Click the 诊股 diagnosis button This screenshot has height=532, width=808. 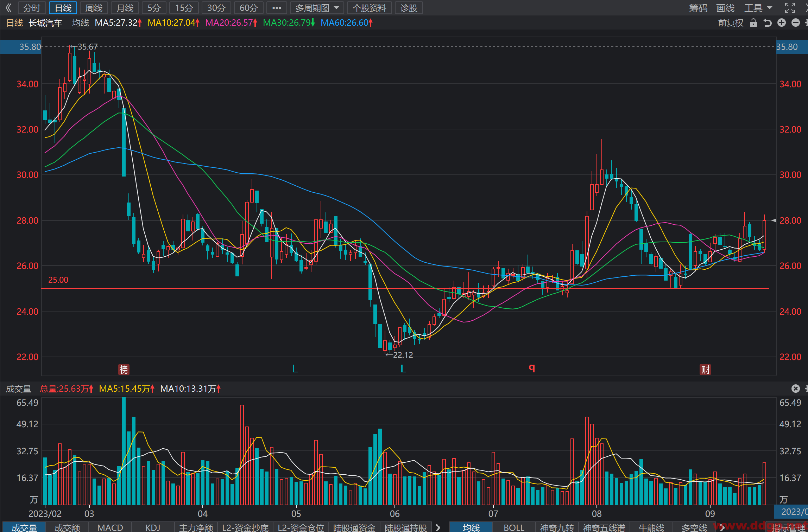click(x=409, y=8)
